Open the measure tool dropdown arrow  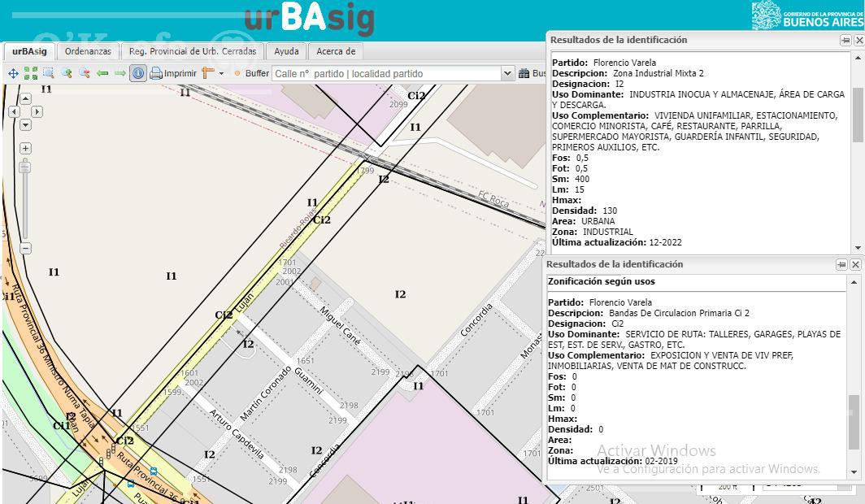click(221, 73)
